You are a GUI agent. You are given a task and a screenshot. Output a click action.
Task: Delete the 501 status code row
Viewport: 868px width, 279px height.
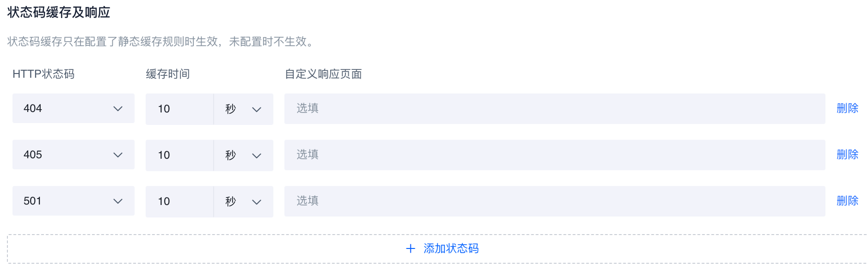point(847,201)
